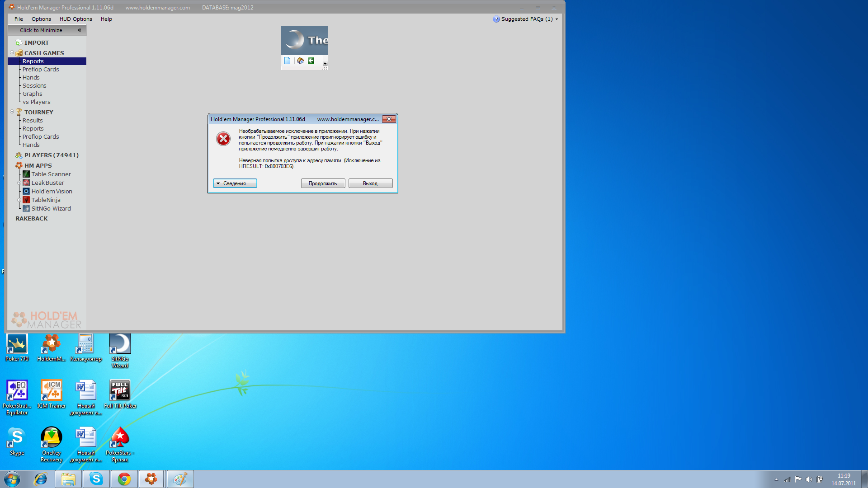The image size is (868, 488).
Task: Click the PLAYERS people icon
Action: 19,155
